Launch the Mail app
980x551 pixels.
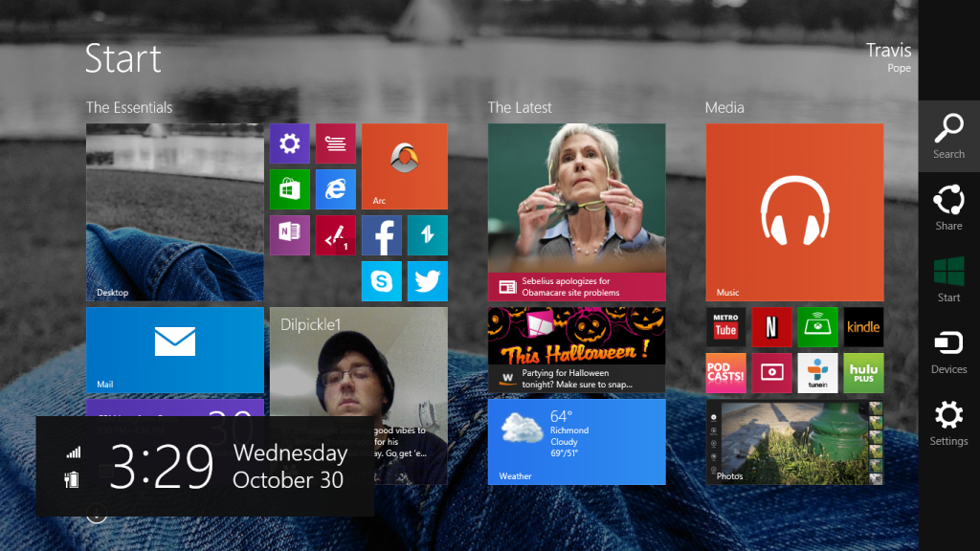tap(174, 350)
